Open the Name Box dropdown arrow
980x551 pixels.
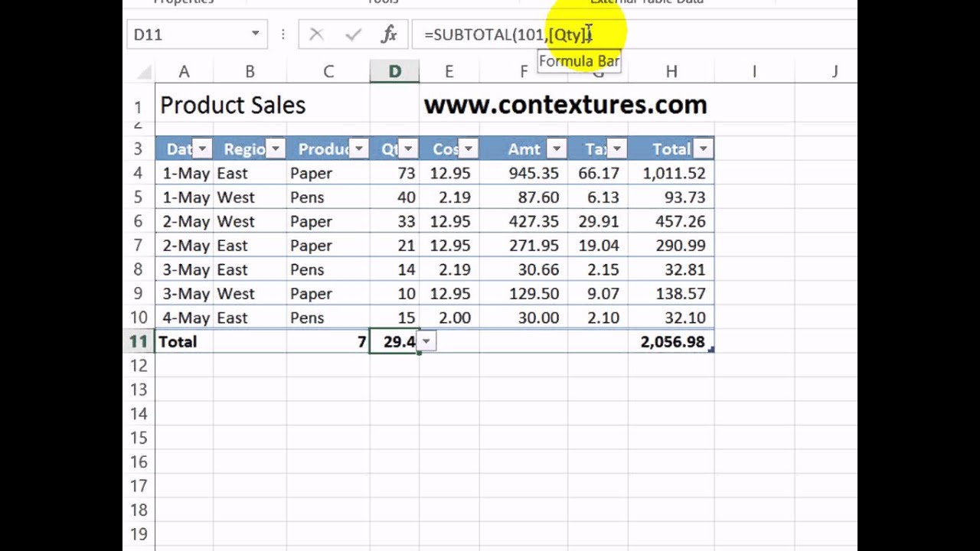point(255,34)
